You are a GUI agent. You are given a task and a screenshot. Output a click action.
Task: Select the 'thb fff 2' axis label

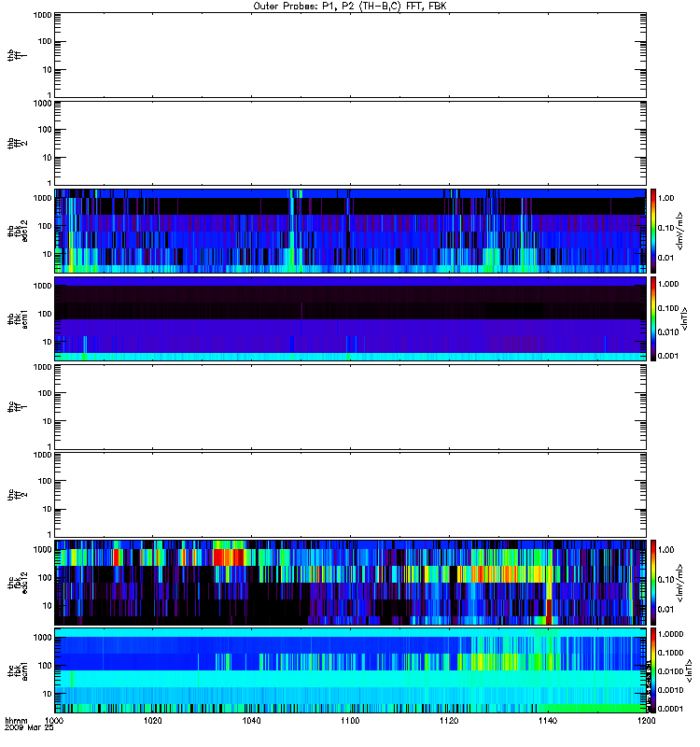coord(17,143)
